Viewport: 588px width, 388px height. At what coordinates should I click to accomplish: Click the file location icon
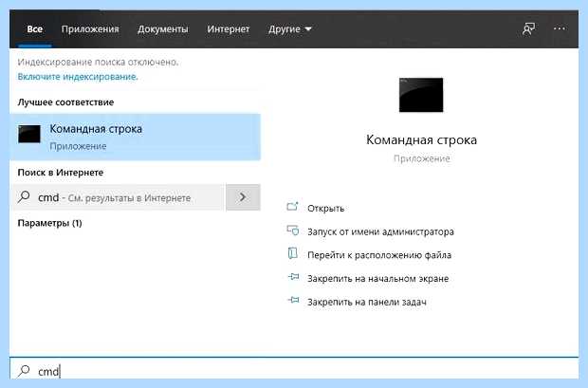(292, 253)
